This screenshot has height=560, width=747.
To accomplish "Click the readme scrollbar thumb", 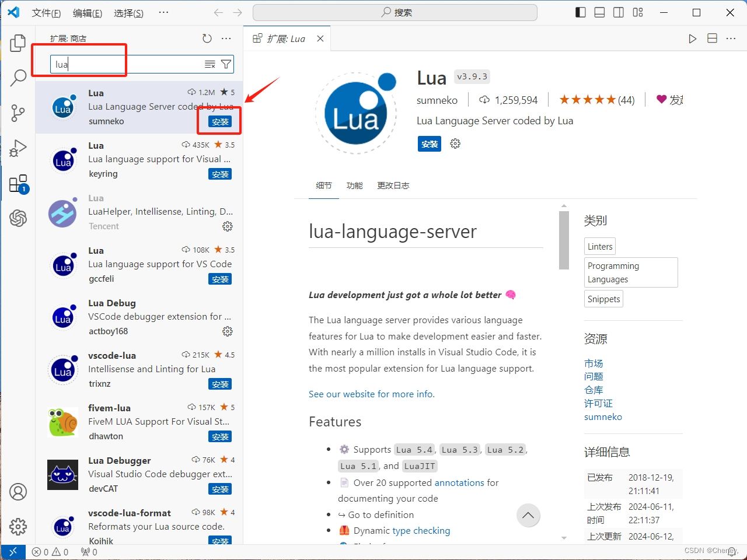I will (564, 240).
